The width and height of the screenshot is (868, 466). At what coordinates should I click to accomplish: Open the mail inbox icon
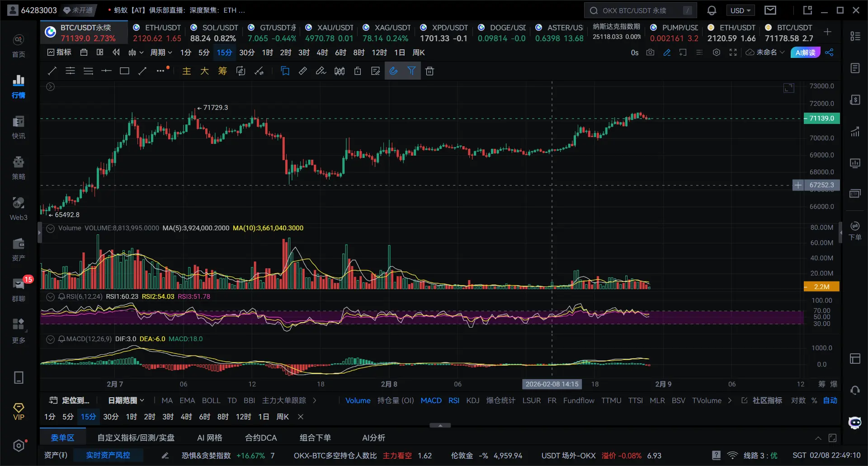(770, 10)
